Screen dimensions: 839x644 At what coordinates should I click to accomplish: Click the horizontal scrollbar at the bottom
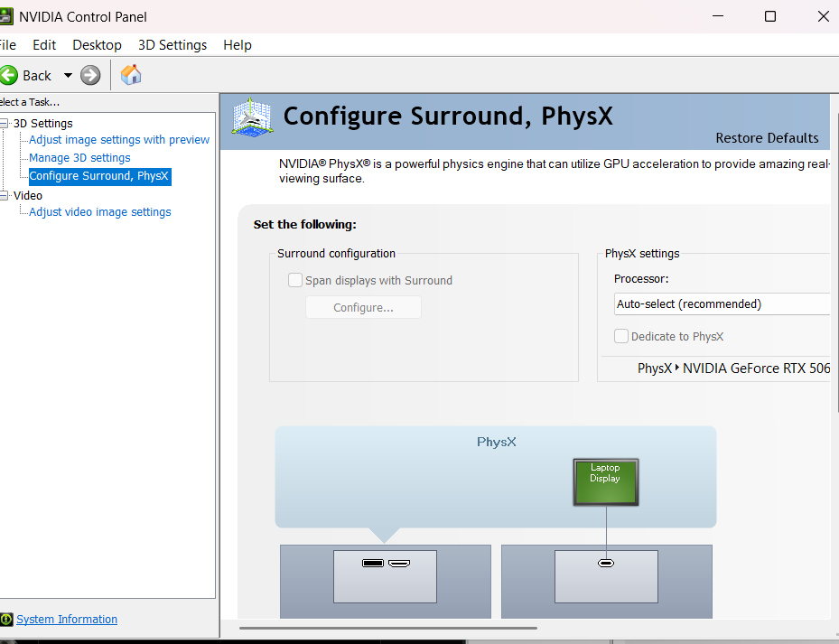click(388, 628)
